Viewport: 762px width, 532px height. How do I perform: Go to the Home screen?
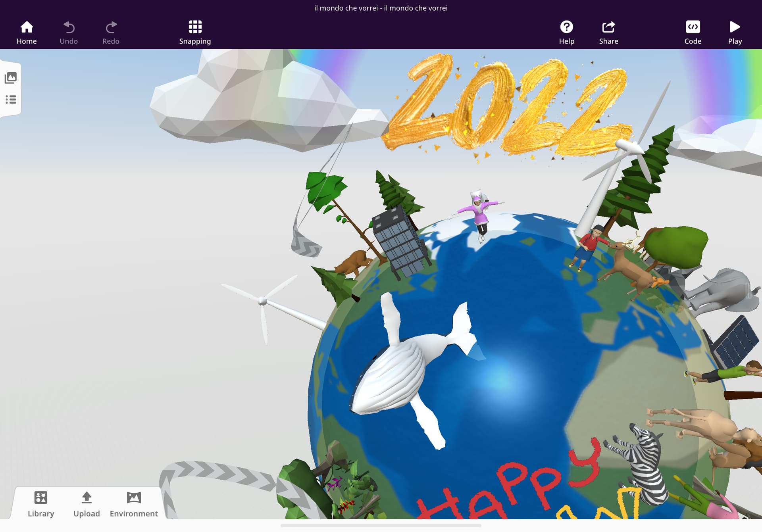pos(27,33)
